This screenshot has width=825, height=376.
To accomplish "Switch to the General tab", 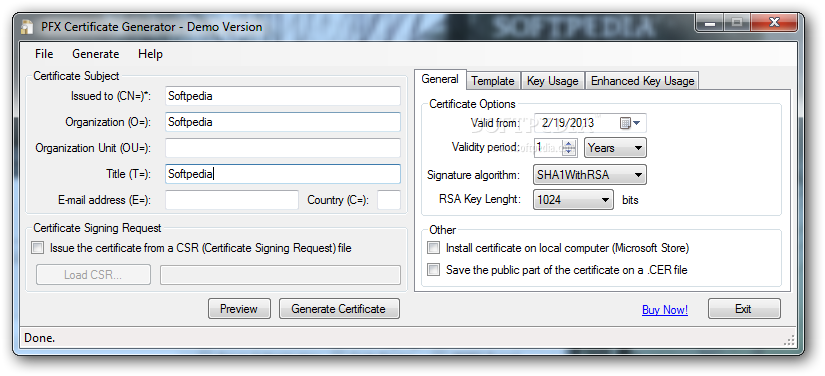I will tap(440, 79).
